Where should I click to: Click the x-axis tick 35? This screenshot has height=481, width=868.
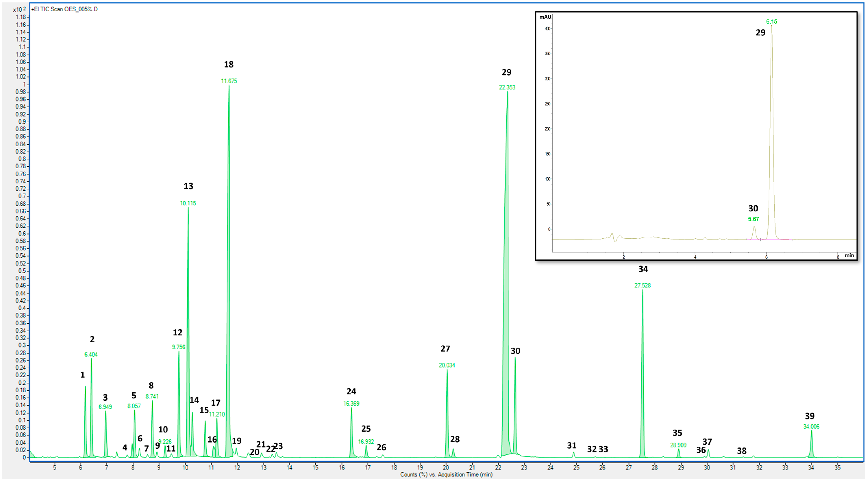coord(837,468)
